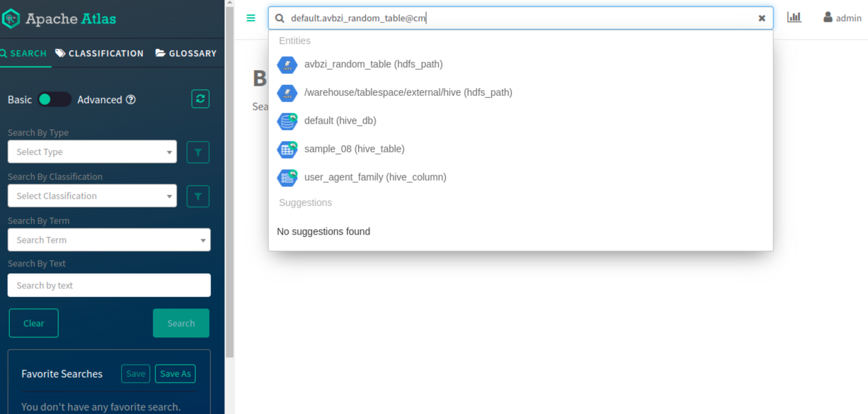Open the Search Term dropdown

(109, 240)
